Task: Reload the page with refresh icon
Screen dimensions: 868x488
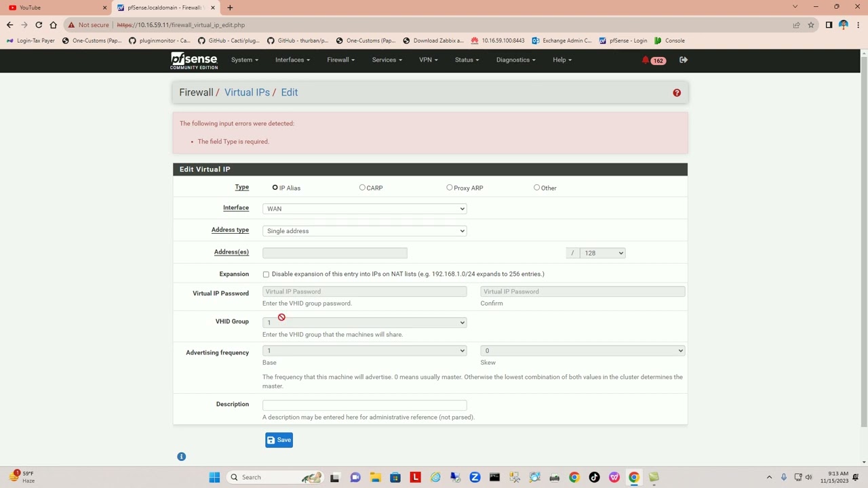Action: pos(39,25)
